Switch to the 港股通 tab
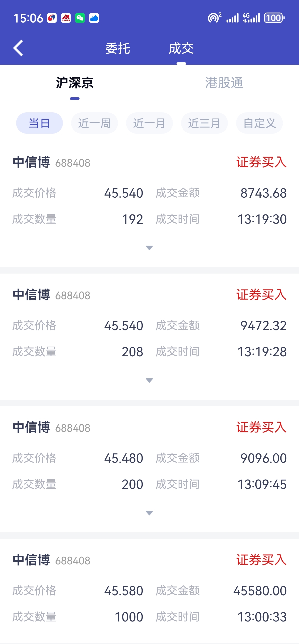The width and height of the screenshot is (299, 644). 224,83
